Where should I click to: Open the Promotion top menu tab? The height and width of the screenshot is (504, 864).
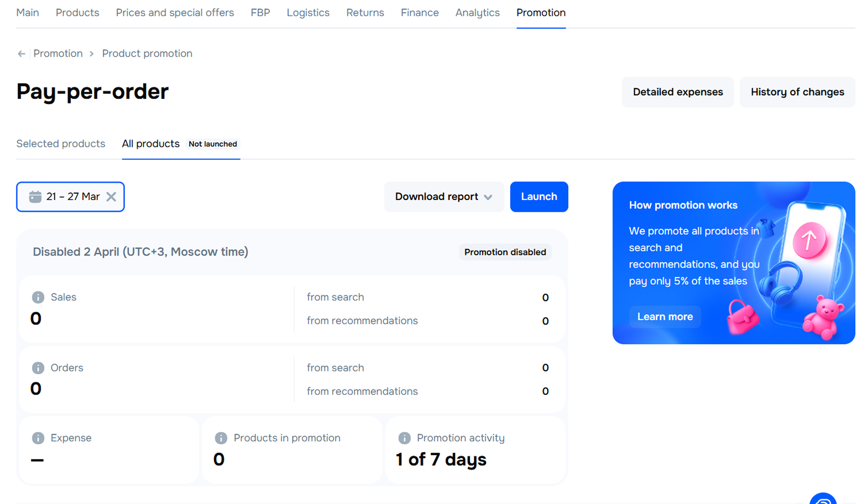point(541,13)
